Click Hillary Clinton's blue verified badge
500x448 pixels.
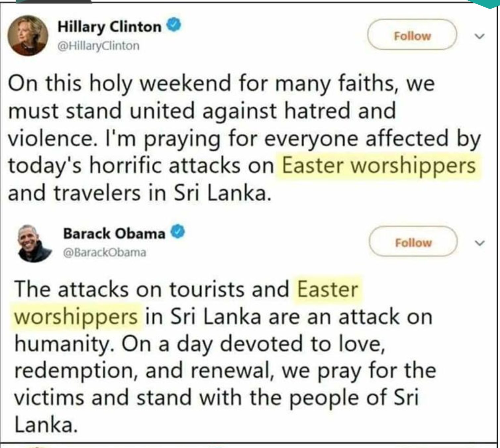175,26
